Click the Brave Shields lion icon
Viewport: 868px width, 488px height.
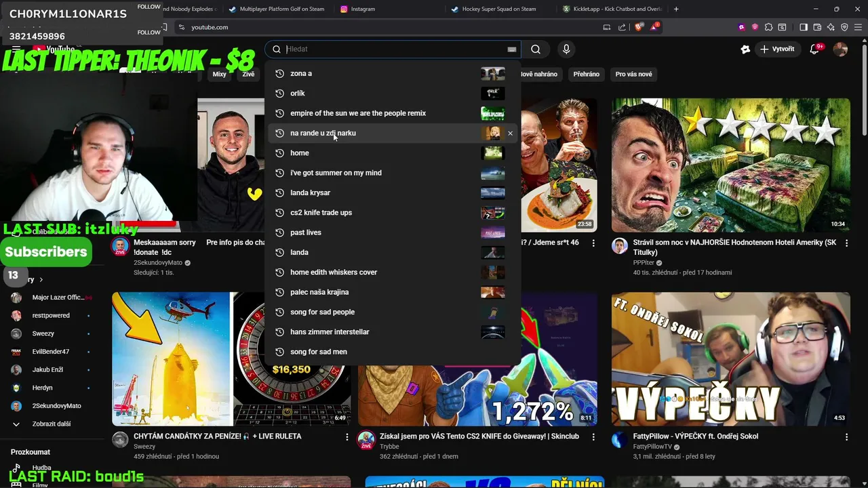(x=638, y=27)
